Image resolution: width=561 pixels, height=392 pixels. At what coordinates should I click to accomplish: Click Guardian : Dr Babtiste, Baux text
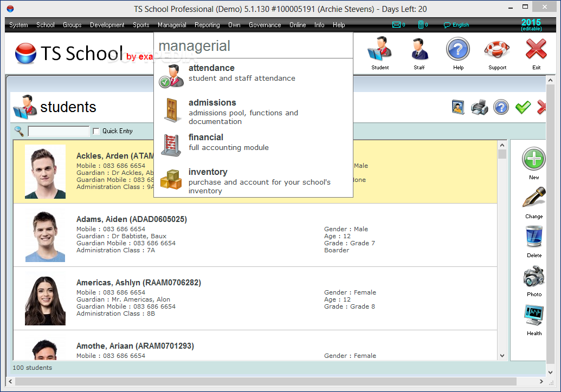121,236
